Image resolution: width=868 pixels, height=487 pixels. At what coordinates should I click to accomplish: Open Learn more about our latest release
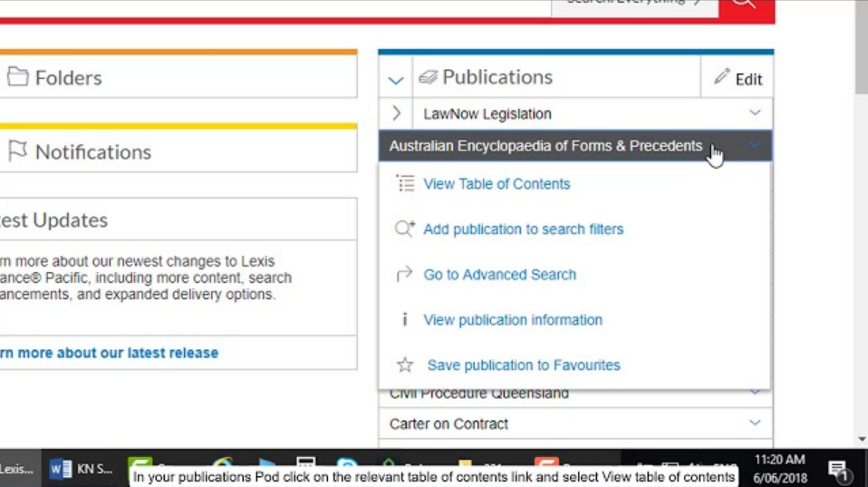tap(109, 353)
